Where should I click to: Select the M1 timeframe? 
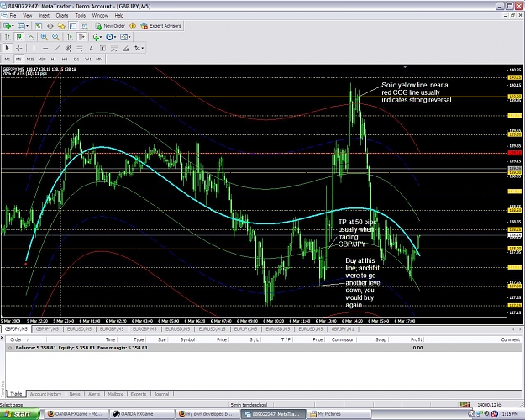[x=8, y=60]
